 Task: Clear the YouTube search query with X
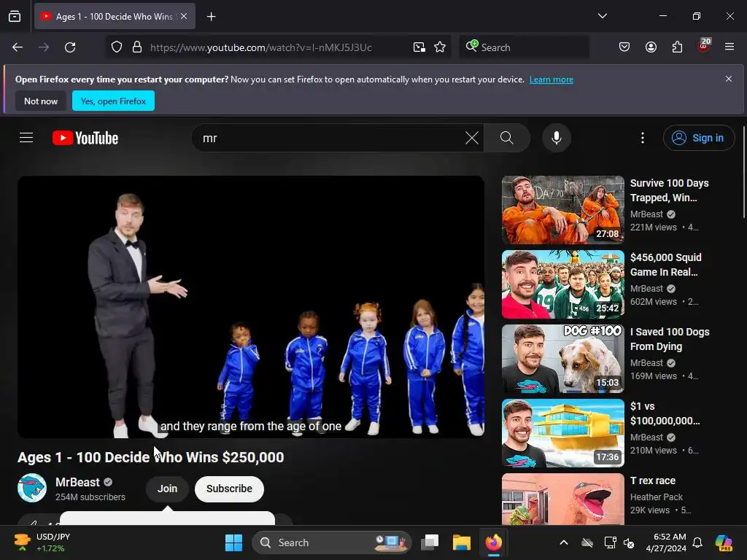tap(472, 138)
